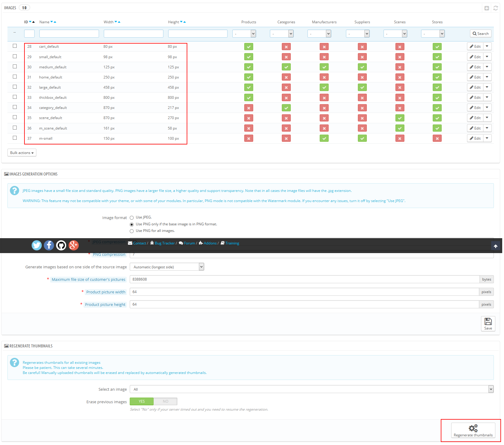Toggle Products status for thickbox_default row
This screenshot has height=445, width=504.
click(x=249, y=98)
